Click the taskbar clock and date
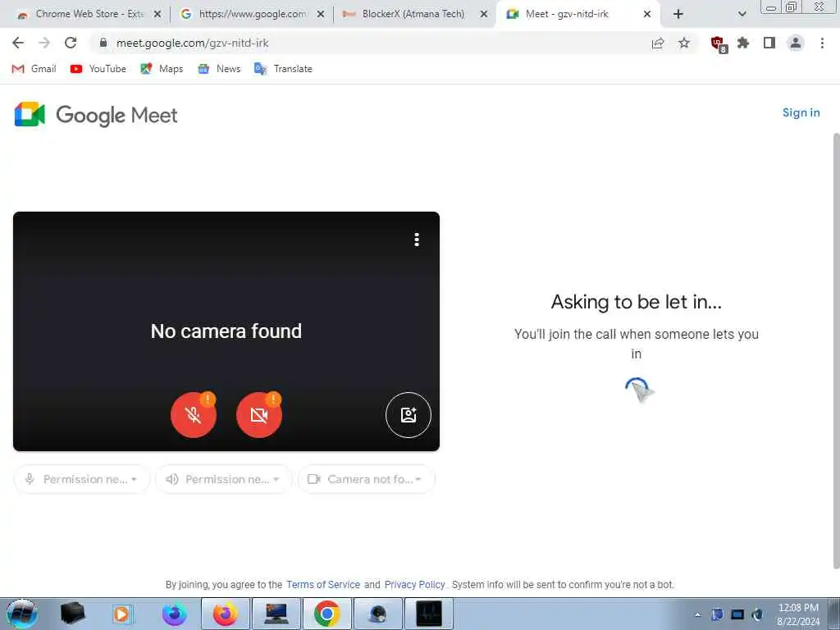Screen dimensions: 840x630 pos(798,614)
